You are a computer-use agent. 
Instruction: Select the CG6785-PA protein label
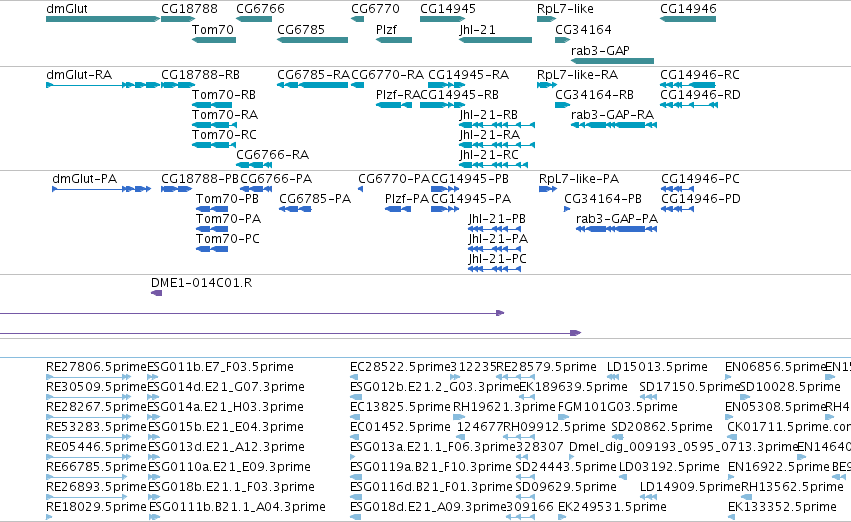coord(315,199)
